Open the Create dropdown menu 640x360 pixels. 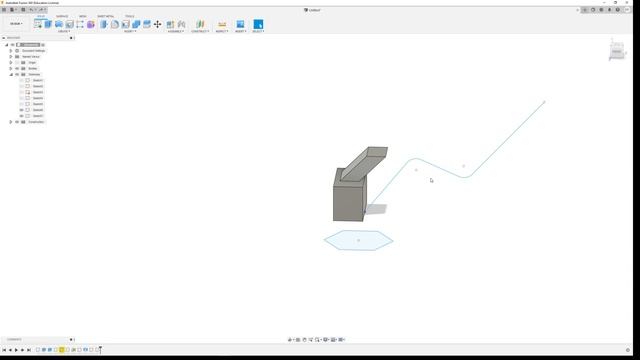click(x=64, y=31)
